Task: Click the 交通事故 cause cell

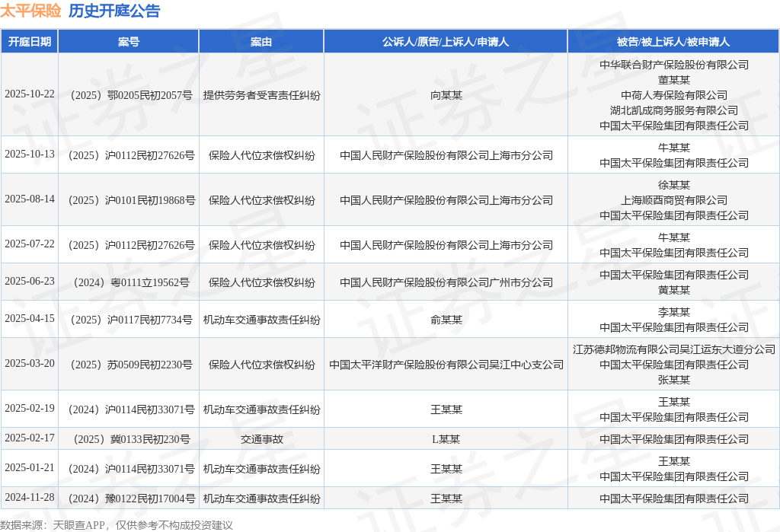Action: click(261, 439)
